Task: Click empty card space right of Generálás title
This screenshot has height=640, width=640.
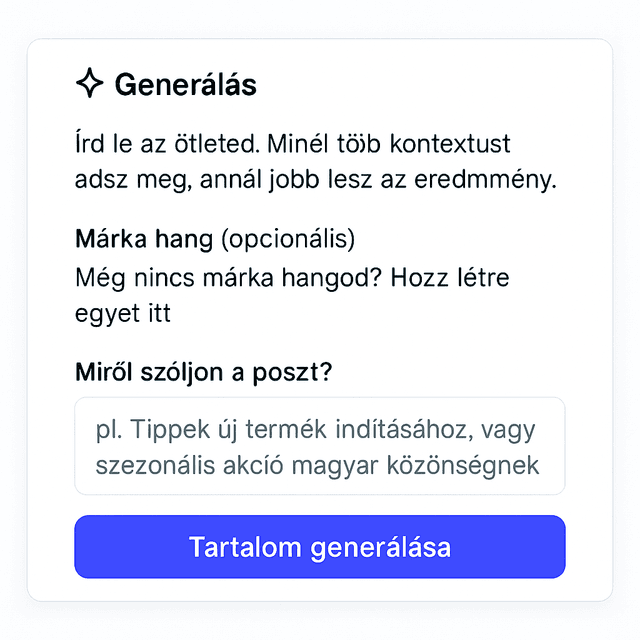Action: tap(430, 85)
